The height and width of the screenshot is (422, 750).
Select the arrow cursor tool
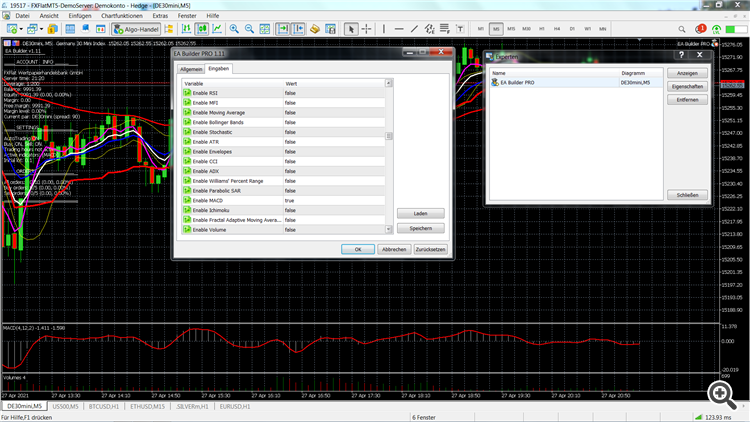click(x=350, y=29)
